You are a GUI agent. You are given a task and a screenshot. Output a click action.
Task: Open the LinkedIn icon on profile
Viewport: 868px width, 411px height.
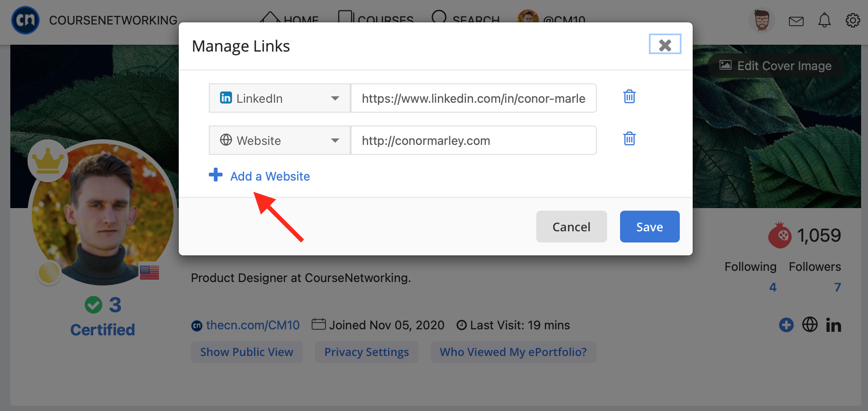pyautogui.click(x=833, y=325)
